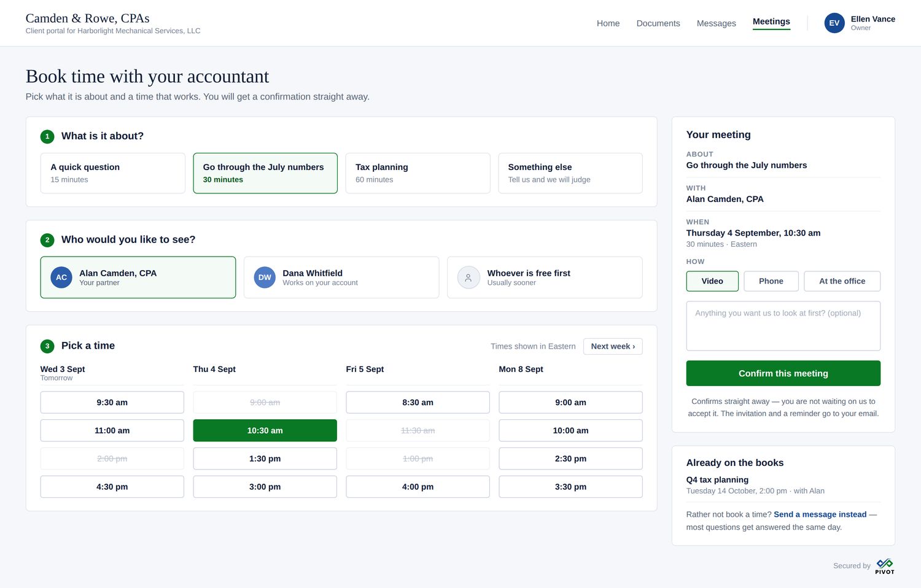Screen dimensions: 921x588
Task: Click the optional notes text box
Action: 783,326
